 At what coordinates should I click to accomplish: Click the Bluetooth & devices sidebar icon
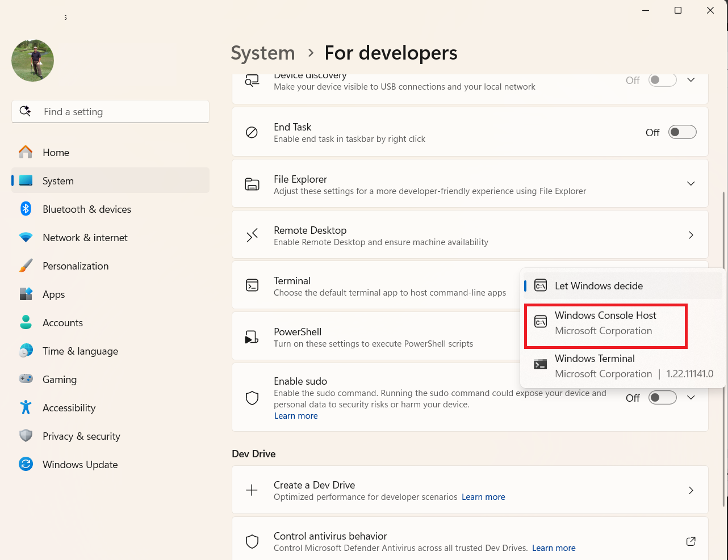click(x=26, y=209)
